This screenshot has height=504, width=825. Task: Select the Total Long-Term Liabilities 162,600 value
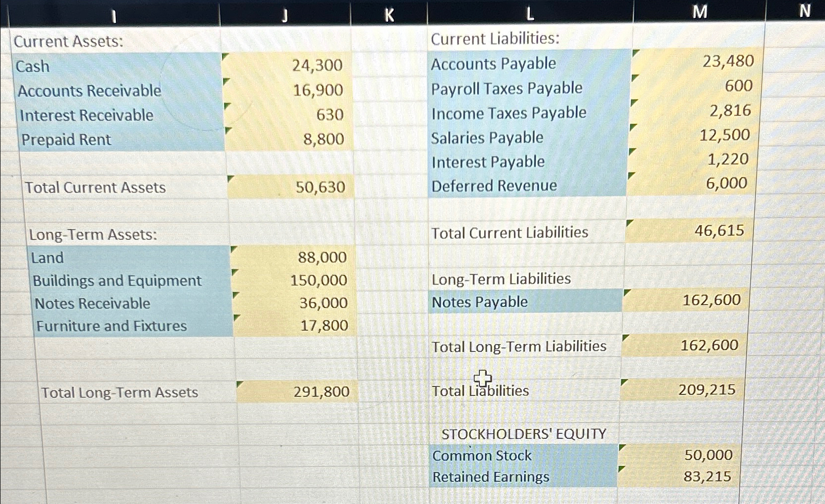684,345
